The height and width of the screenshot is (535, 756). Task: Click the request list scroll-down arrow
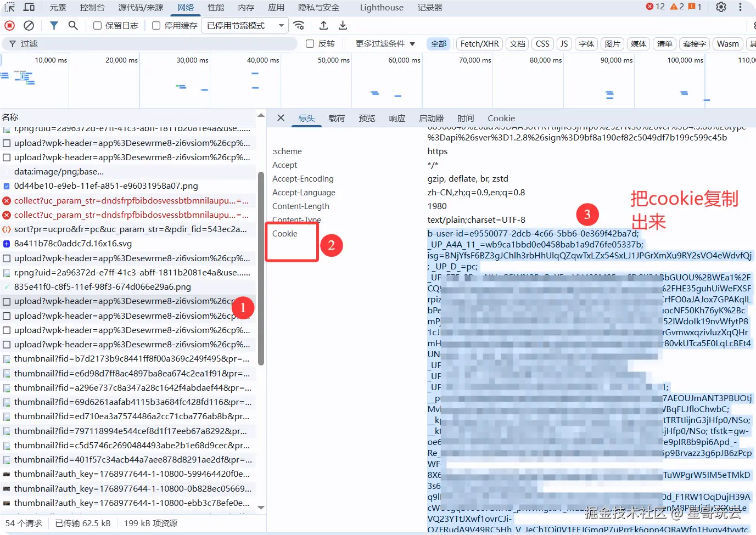(x=261, y=508)
